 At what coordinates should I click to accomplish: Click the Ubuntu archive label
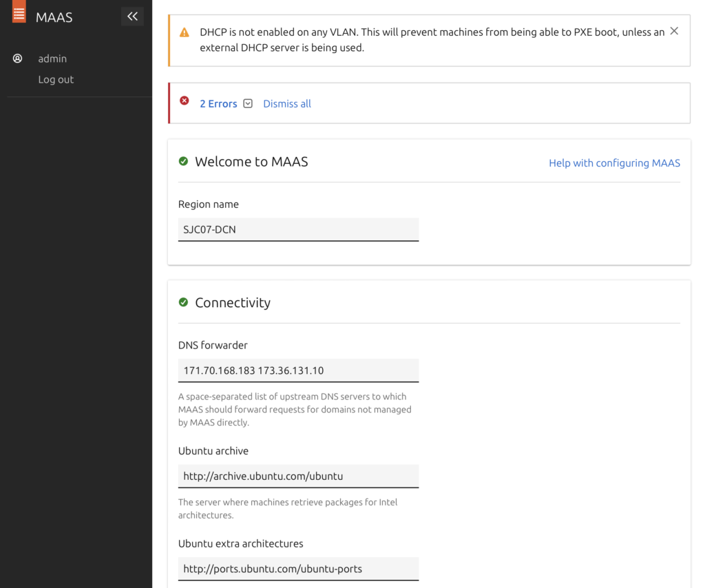(213, 451)
